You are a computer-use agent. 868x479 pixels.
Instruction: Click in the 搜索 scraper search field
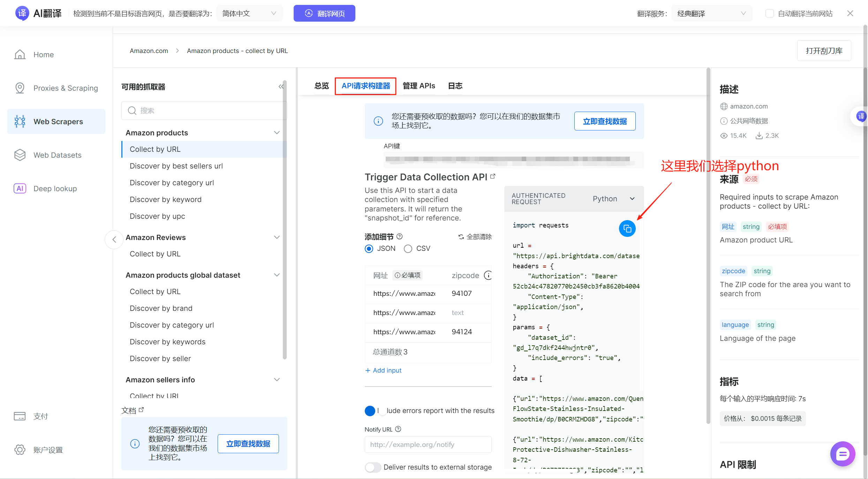pyautogui.click(x=204, y=111)
